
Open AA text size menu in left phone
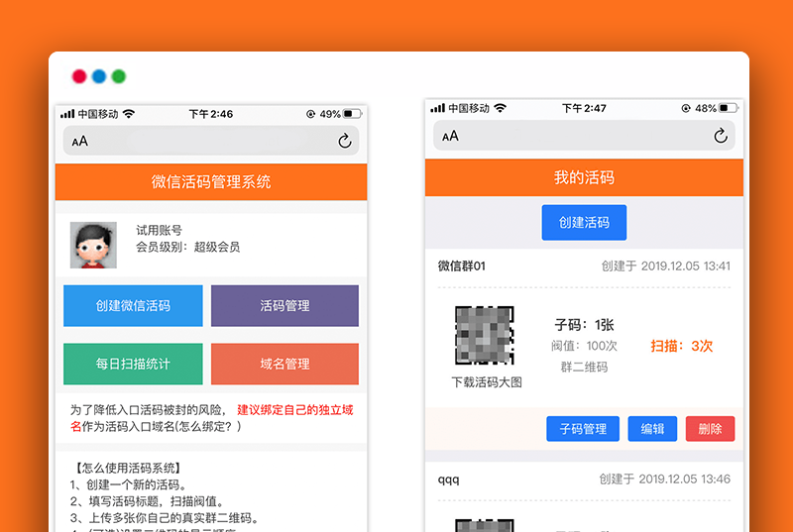(80, 141)
